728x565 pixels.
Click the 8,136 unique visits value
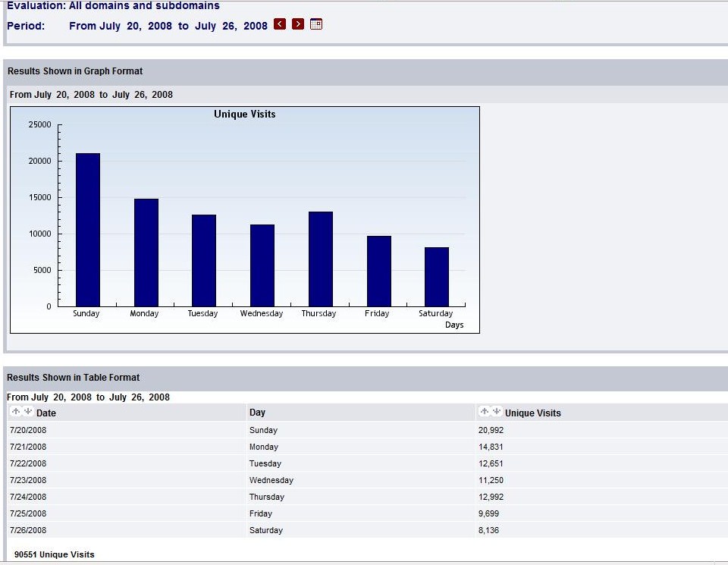pyautogui.click(x=488, y=530)
